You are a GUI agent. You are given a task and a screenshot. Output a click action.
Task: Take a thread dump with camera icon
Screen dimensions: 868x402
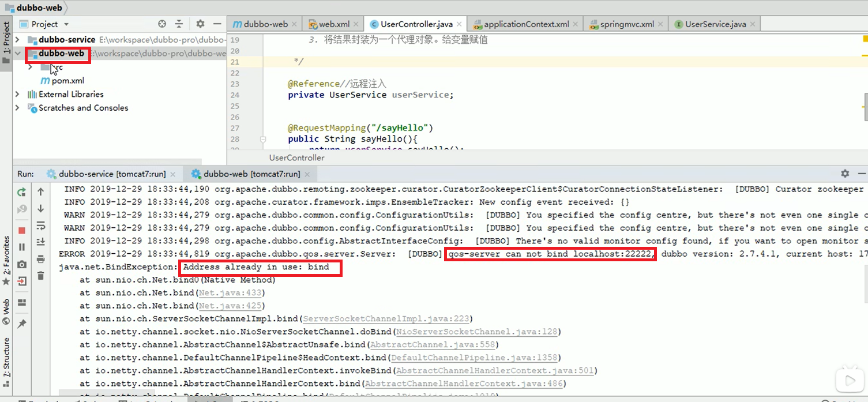pos(22,264)
